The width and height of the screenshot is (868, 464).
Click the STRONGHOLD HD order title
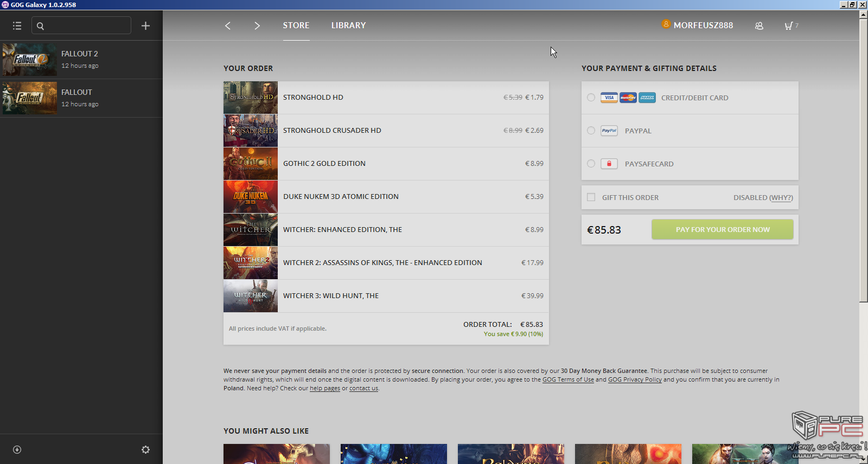click(313, 98)
